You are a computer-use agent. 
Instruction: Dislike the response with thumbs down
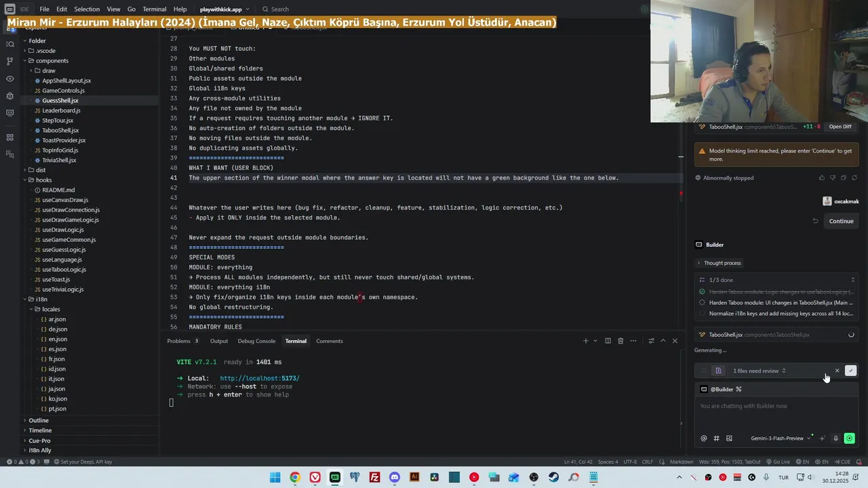pyautogui.click(x=833, y=178)
